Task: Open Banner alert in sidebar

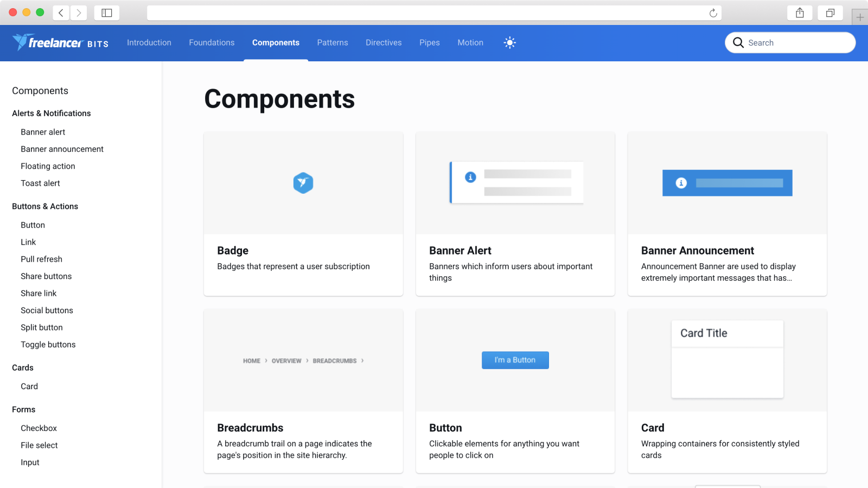Action: pyautogui.click(x=43, y=132)
